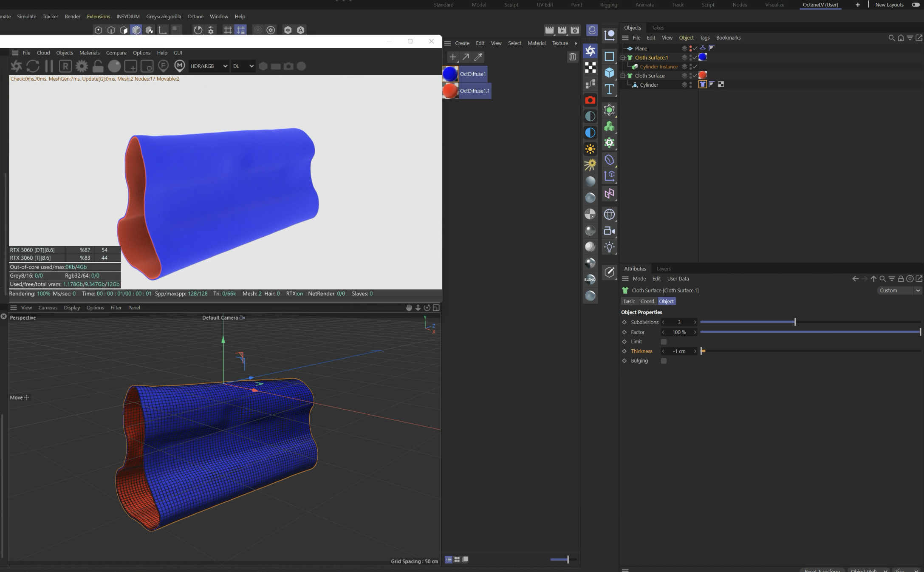The image size is (924, 572).
Task: Open the HDR/sRGB color space dropdown
Action: coord(209,66)
